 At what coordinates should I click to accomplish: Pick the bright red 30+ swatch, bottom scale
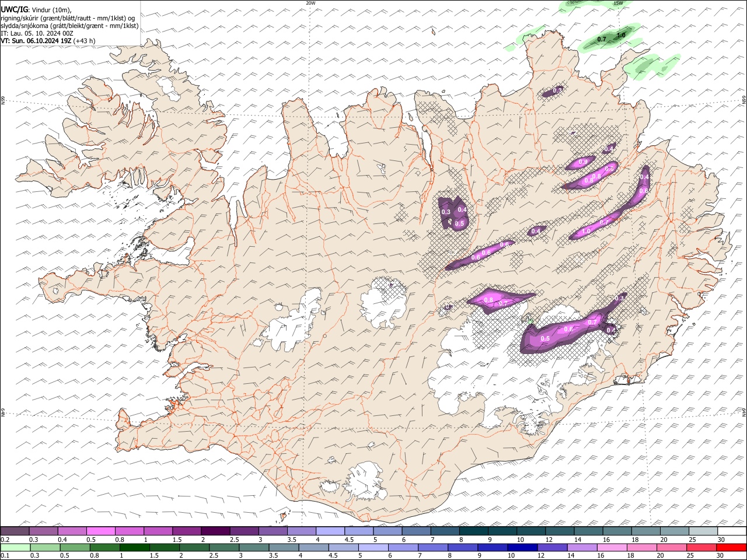click(x=731, y=548)
